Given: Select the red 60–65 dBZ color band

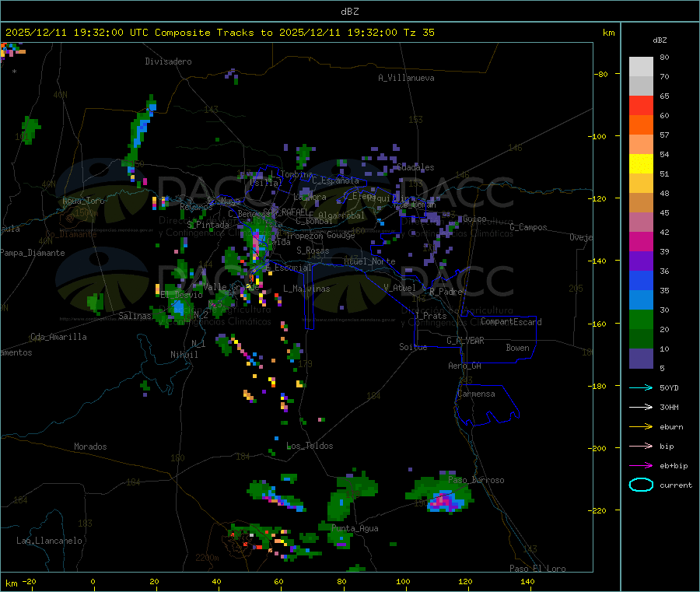Looking at the screenshot, I should (x=641, y=105).
